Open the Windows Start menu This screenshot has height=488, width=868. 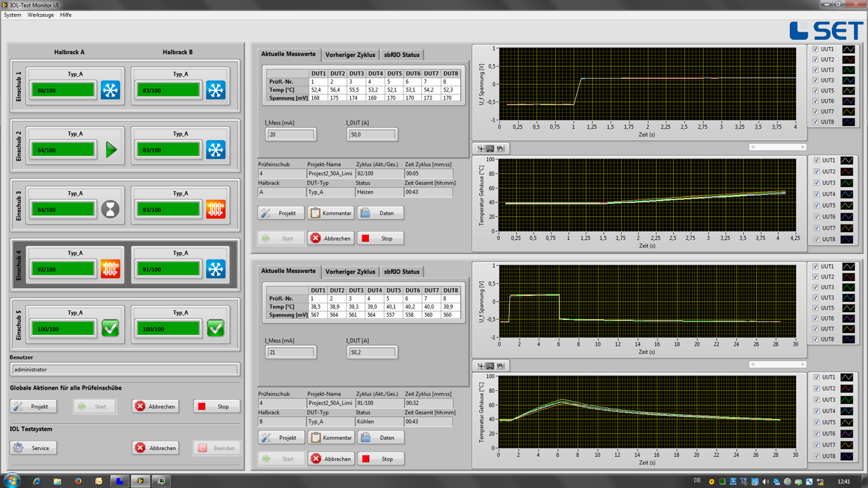coord(11,481)
